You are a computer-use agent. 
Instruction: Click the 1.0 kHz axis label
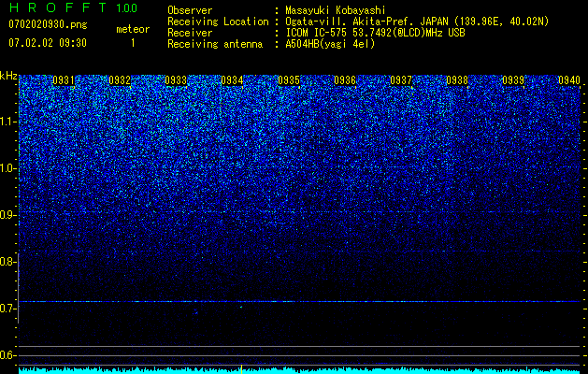(x=8, y=168)
